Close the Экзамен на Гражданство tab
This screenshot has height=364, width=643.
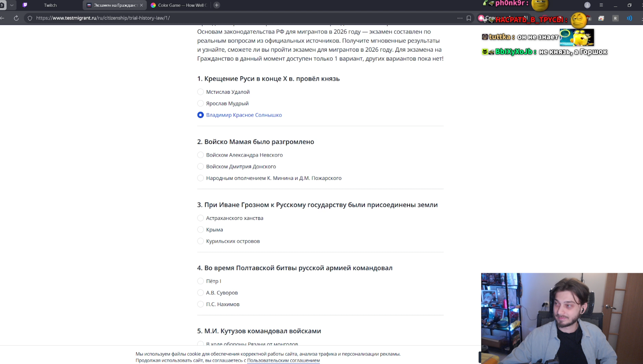pyautogui.click(x=141, y=5)
